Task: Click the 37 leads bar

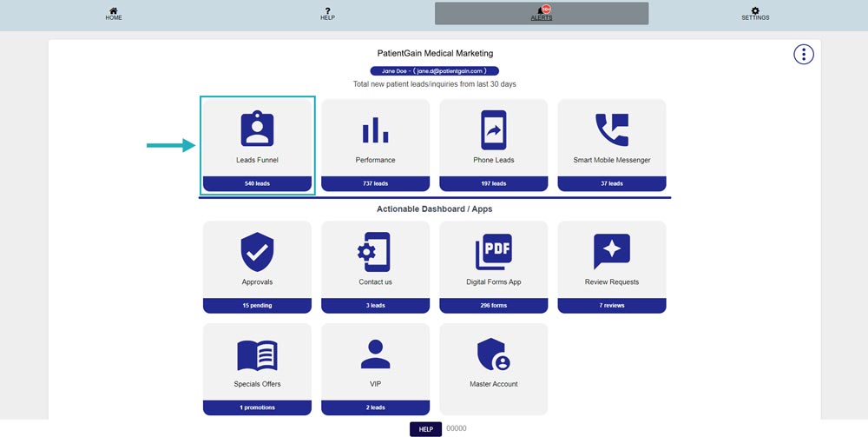Action: [x=612, y=183]
